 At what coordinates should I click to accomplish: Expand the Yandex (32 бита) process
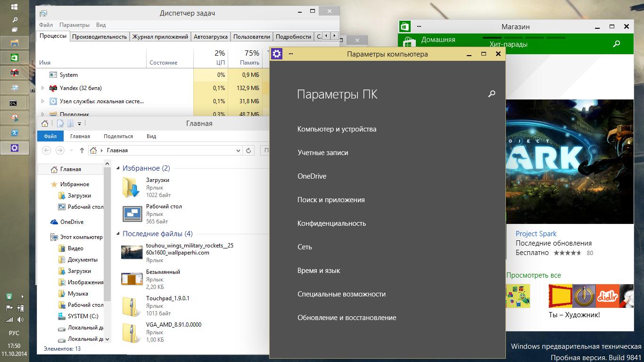[x=42, y=88]
